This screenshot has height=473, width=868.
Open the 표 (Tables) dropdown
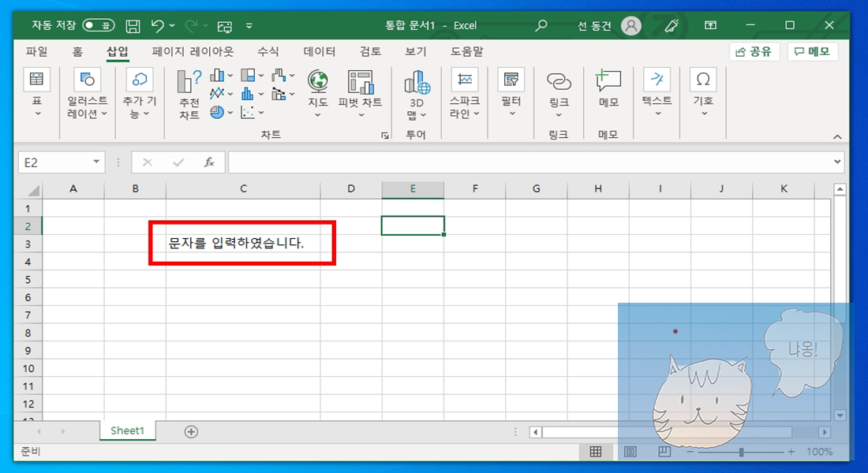pos(36,92)
